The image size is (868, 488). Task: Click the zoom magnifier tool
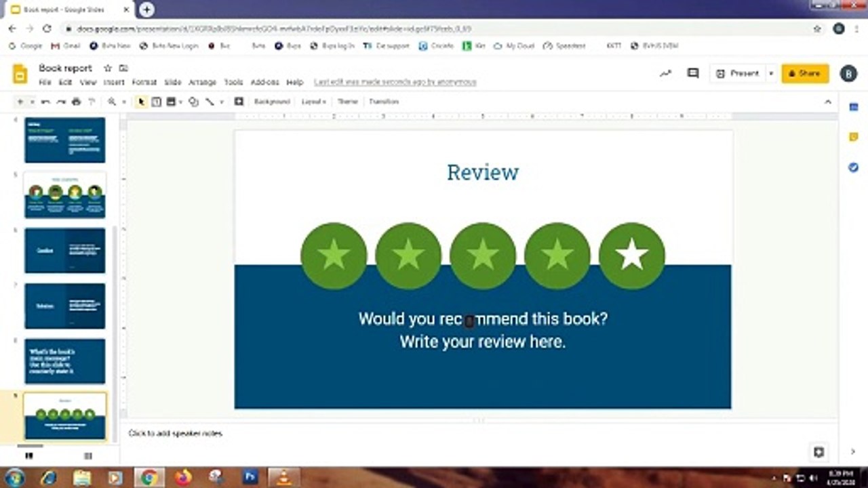(x=112, y=102)
